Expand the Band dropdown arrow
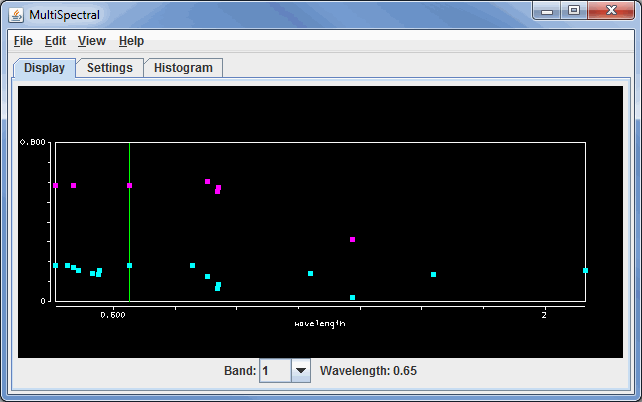Image resolution: width=642 pixels, height=402 pixels. pyautogui.click(x=301, y=371)
